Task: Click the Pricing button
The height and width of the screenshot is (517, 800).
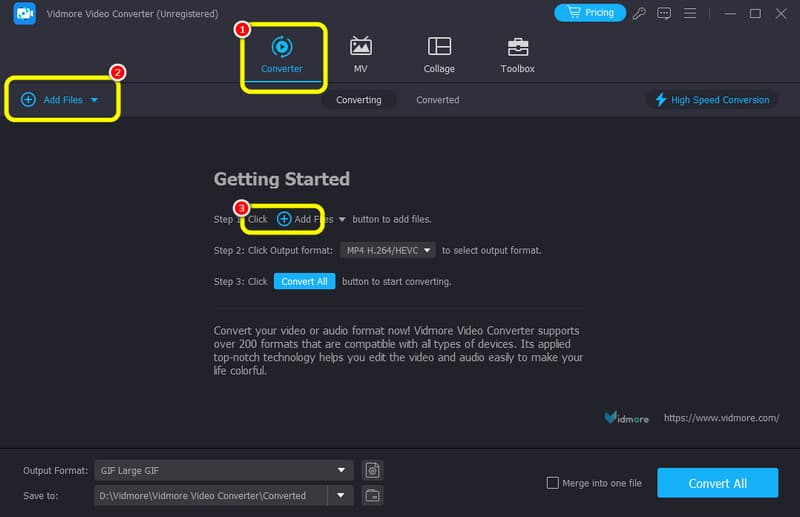Action: pyautogui.click(x=589, y=13)
